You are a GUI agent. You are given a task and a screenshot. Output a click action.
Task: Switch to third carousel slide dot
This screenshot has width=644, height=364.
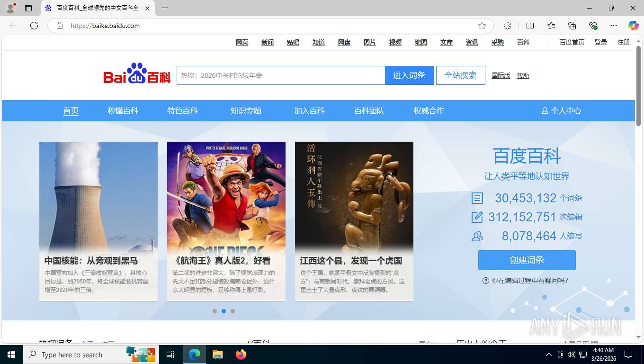coord(233,311)
